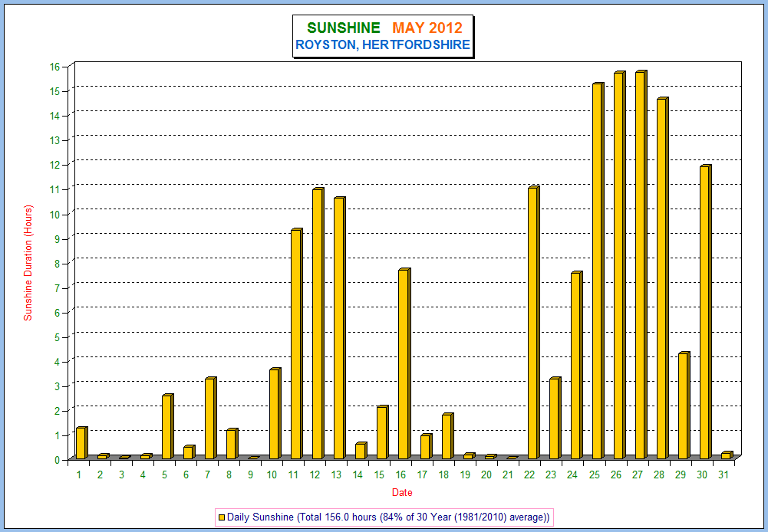Image resolution: width=768 pixels, height=532 pixels.
Task: Click the bar for date 23
Action: pos(555,419)
